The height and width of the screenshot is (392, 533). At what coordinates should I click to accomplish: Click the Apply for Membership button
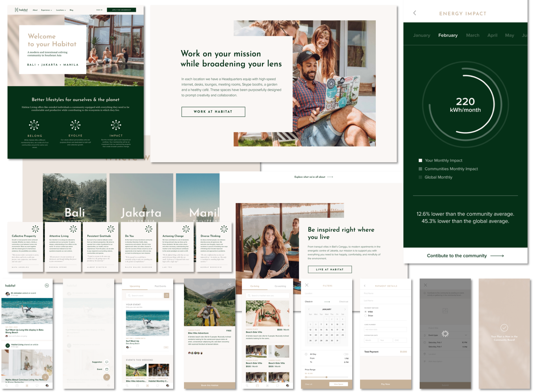[x=121, y=10]
